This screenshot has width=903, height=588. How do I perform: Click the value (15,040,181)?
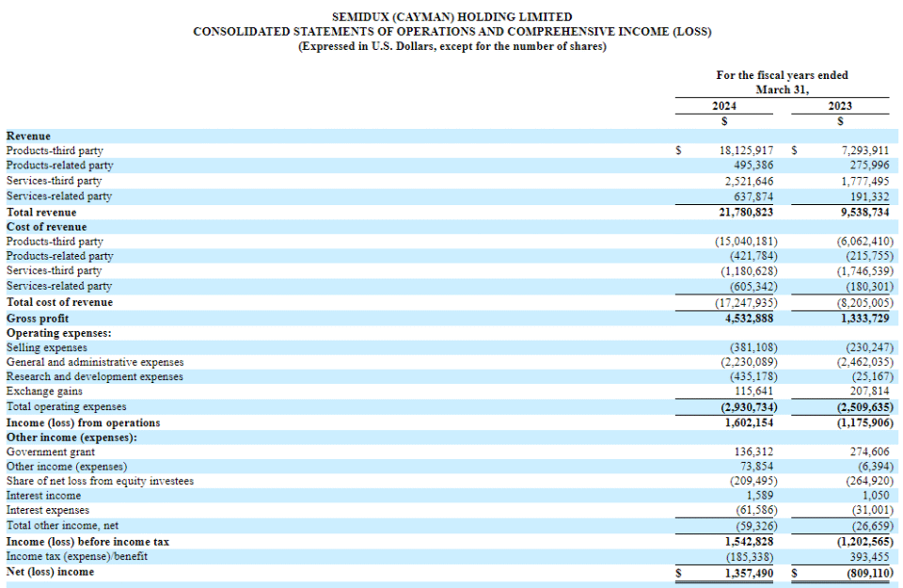coord(746,242)
